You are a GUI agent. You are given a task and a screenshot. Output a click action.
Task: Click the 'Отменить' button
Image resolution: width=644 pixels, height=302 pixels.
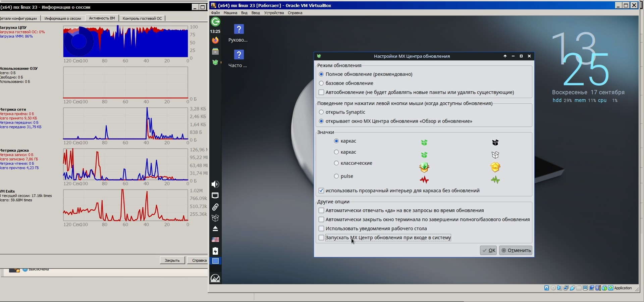pyautogui.click(x=516, y=250)
